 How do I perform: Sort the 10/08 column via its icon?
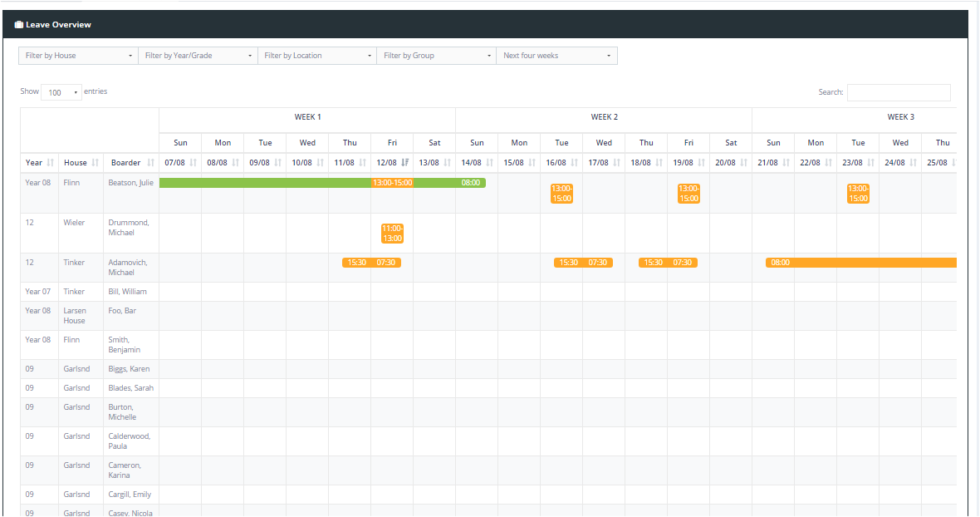click(x=320, y=163)
